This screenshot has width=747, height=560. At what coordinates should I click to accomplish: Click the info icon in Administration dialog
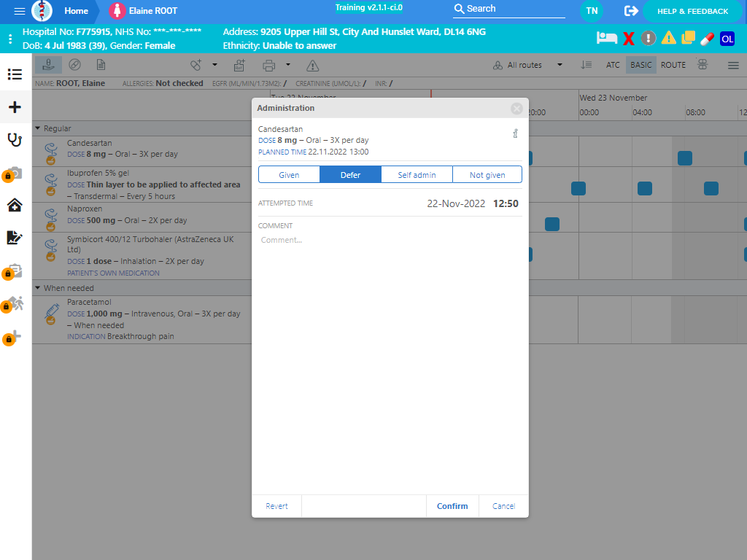[515, 134]
